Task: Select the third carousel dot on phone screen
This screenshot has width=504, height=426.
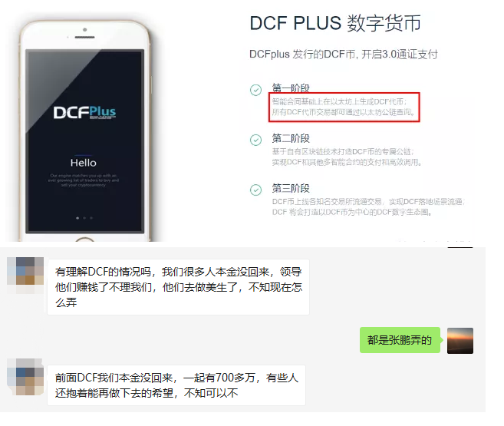Action: coord(91,218)
